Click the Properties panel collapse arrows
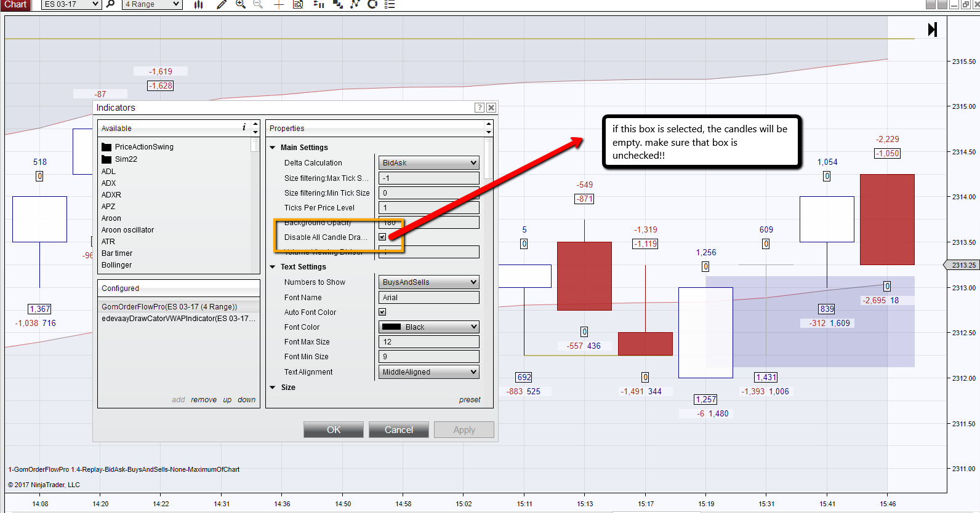 (x=489, y=128)
